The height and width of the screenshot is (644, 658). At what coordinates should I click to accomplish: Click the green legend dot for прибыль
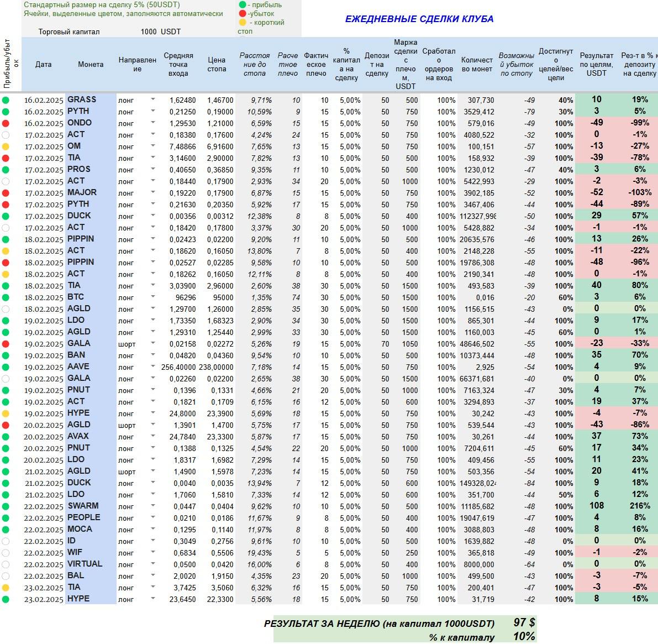pos(243,5)
